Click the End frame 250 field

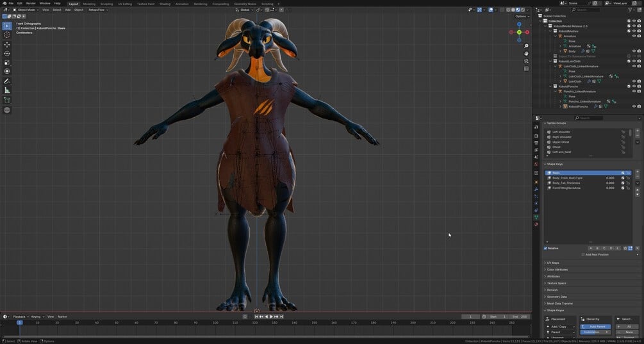520,316
